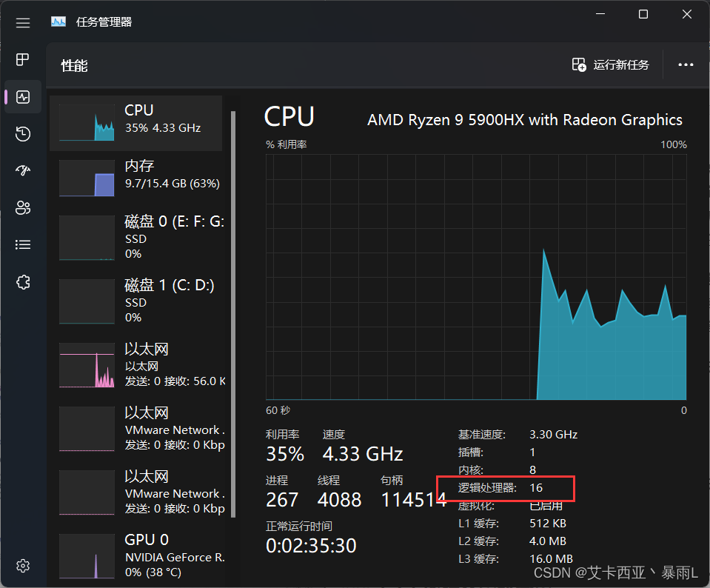
Task: Click the GPU 0 mini graph thumbnail
Action: [x=87, y=556]
